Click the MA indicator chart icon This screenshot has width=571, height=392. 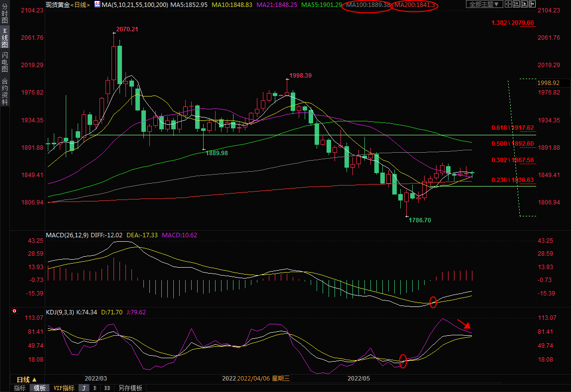click(97, 4)
